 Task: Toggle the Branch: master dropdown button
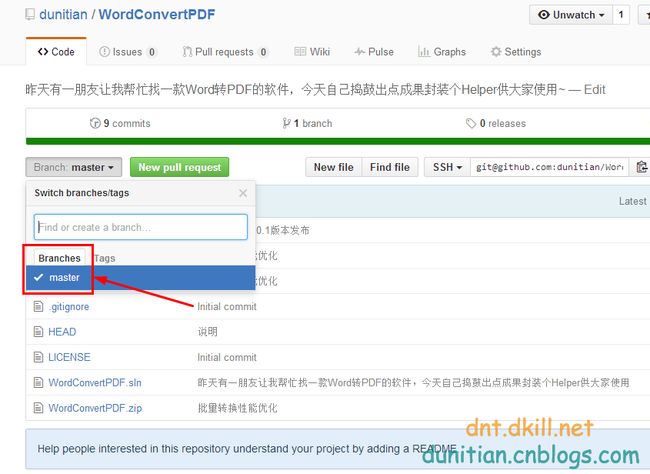[74, 167]
